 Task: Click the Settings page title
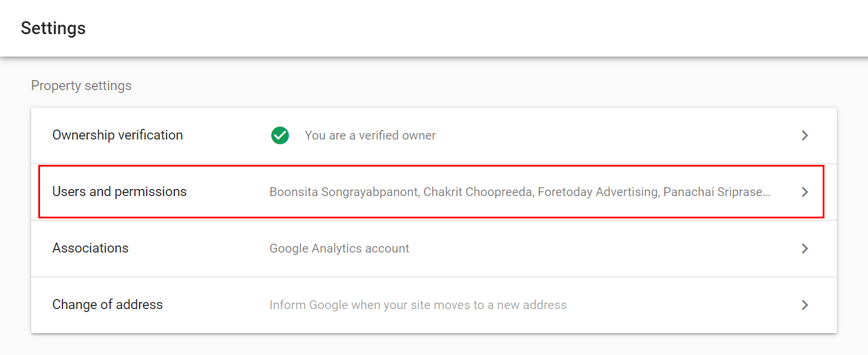53,28
